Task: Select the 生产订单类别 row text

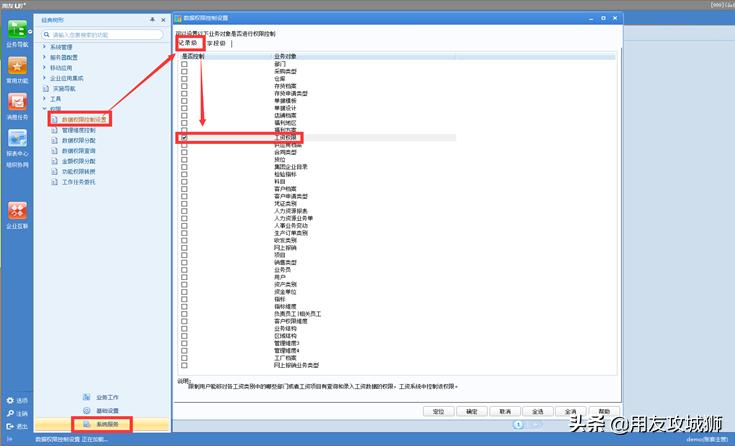Action: click(291, 233)
